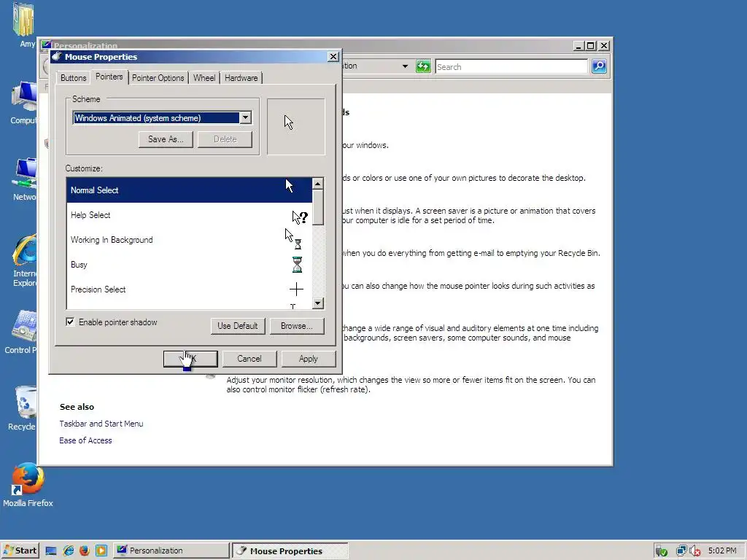Select Help Select pointer row
The image size is (747, 560).
(189, 215)
